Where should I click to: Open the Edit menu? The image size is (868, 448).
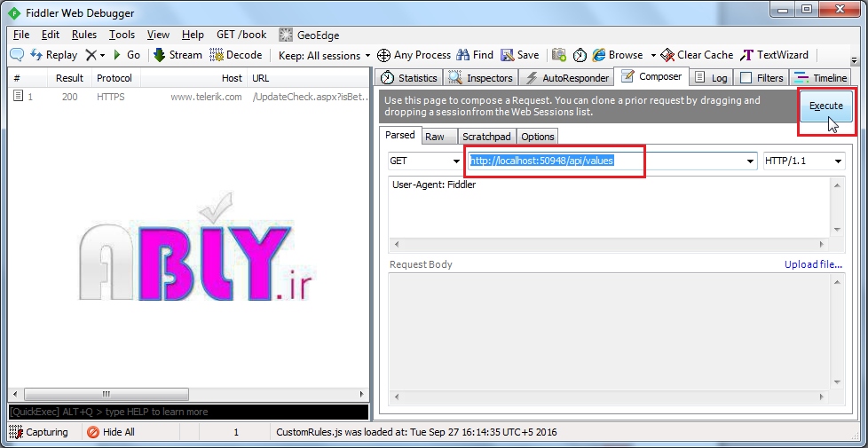click(51, 35)
